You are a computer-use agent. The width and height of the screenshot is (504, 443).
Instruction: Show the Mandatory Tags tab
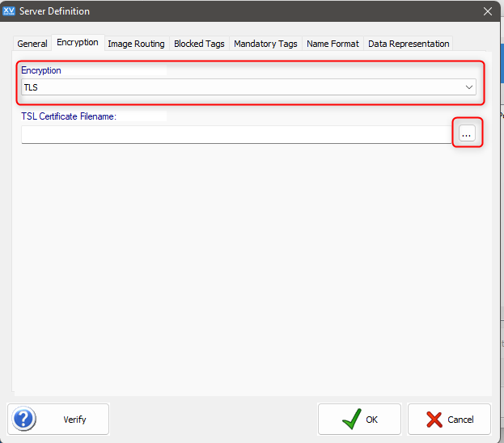265,44
